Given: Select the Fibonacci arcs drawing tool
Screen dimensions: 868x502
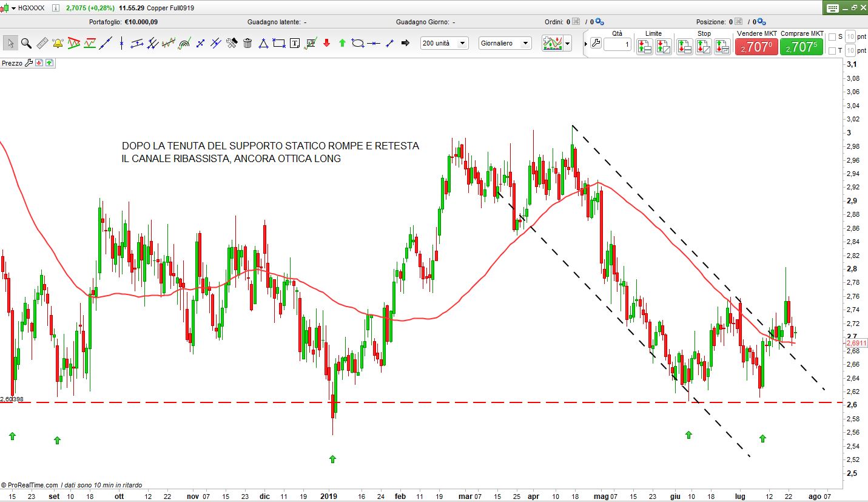Looking at the screenshot, I should 184,43.
